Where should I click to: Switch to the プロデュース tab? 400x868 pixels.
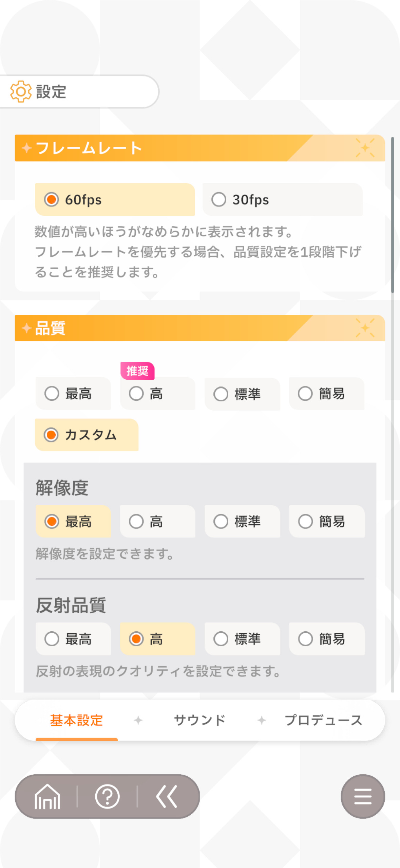point(323,720)
